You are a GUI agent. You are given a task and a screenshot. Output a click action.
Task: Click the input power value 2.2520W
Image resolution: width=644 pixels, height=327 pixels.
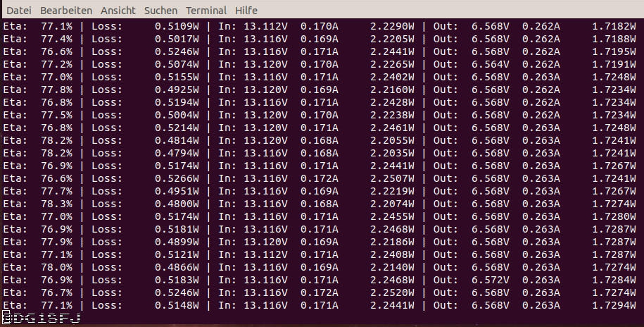[x=392, y=292]
